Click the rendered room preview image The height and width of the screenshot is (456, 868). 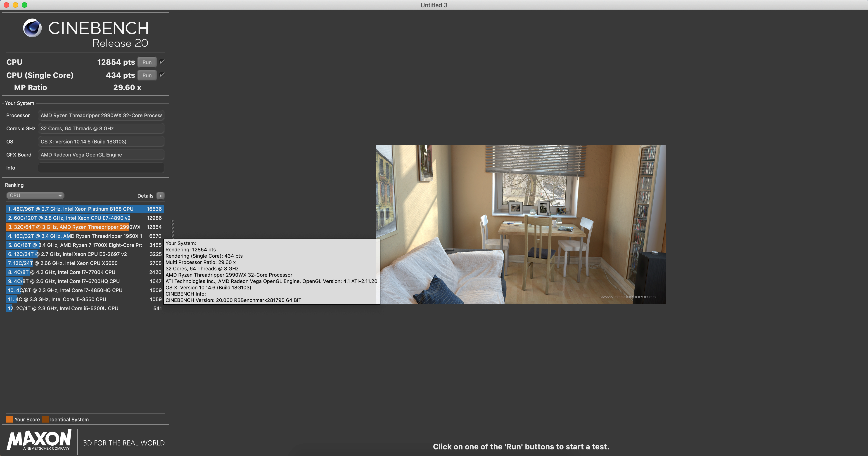(x=521, y=224)
